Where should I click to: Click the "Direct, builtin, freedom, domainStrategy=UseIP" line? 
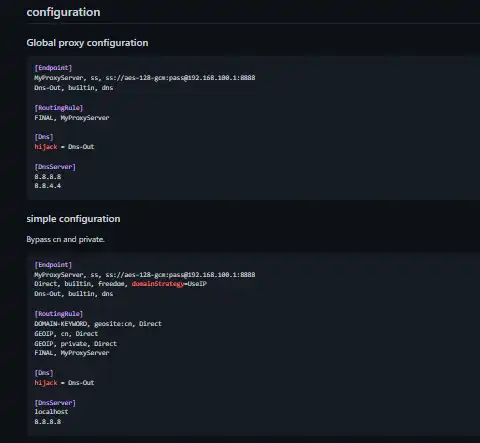[120, 284]
